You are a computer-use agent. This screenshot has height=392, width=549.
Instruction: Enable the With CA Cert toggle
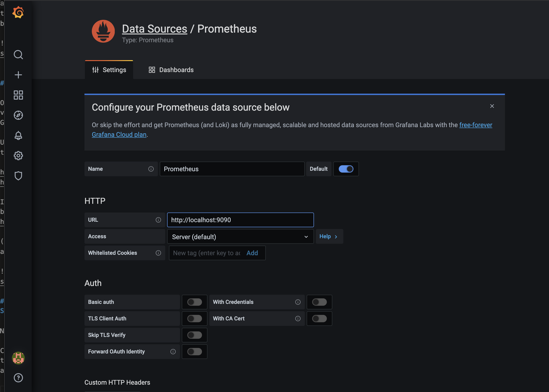[x=319, y=318]
